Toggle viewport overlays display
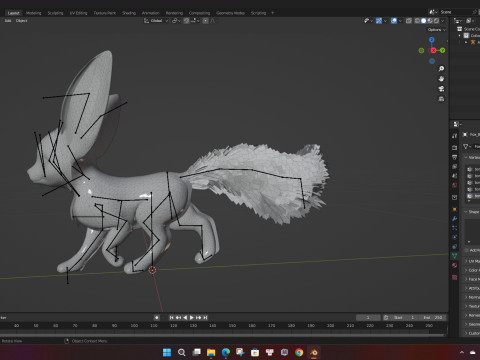Viewport: 480px width, 360px height. pos(394,21)
